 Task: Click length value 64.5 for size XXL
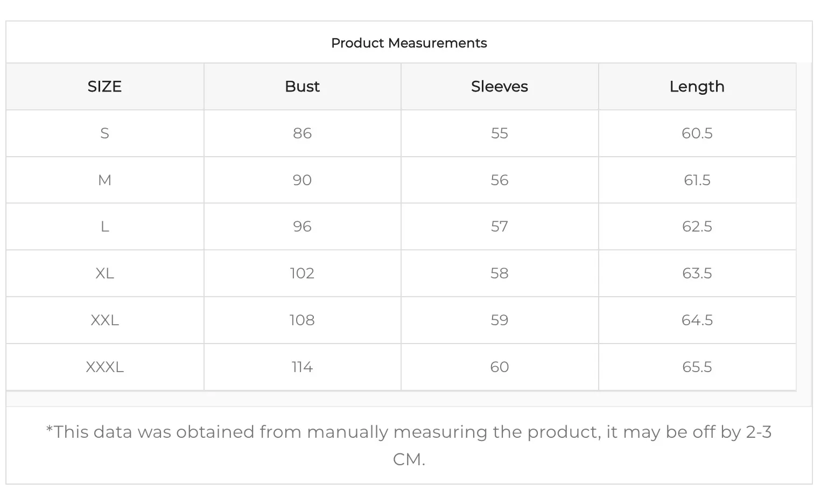(697, 320)
